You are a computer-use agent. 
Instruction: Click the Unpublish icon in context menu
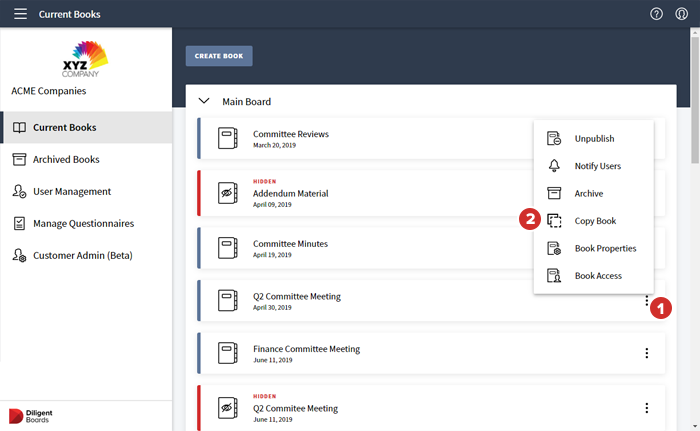tap(554, 139)
